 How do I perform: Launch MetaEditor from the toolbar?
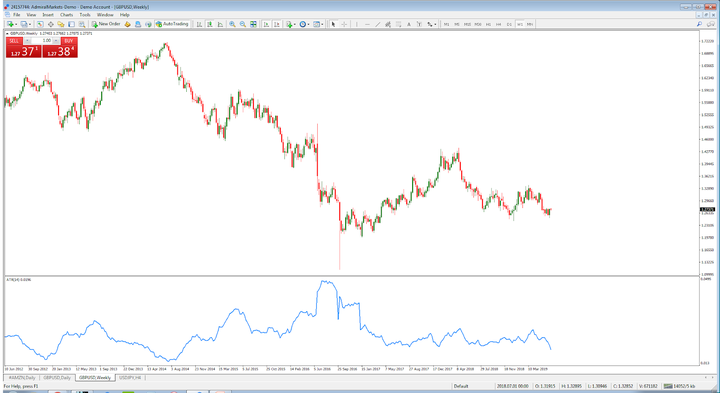pos(128,24)
